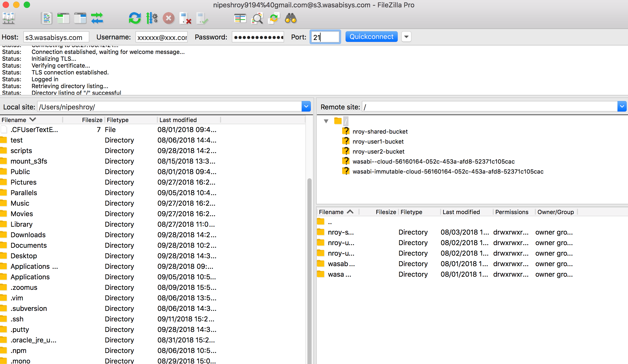Sort local files by Filesize header
Viewport: 628px width, 364px height.
pos(84,120)
